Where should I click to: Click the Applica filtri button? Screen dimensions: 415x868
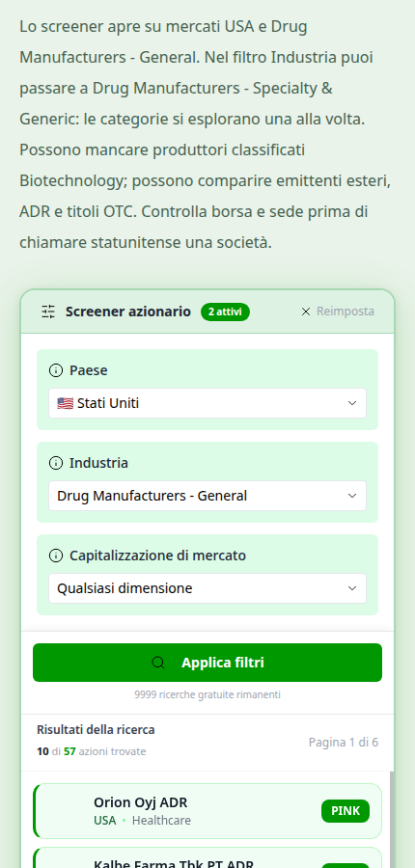[x=207, y=663]
